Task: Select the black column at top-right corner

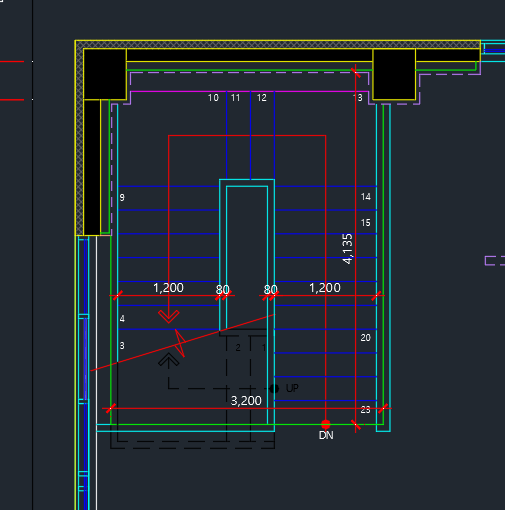Action: (x=394, y=74)
